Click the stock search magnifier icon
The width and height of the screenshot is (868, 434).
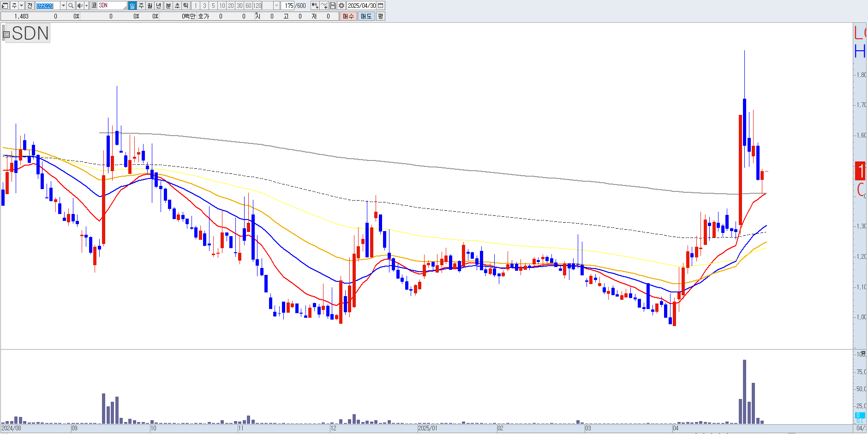(71, 6)
